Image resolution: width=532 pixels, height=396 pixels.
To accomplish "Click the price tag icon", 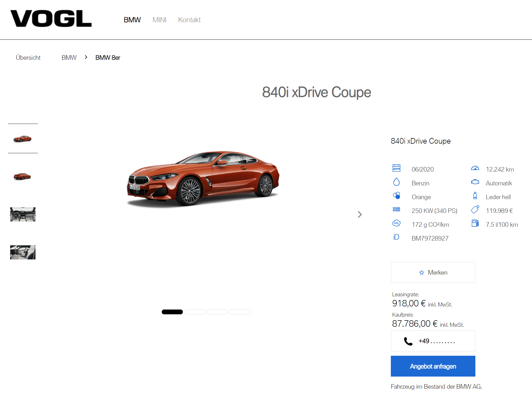I will coord(475,209).
